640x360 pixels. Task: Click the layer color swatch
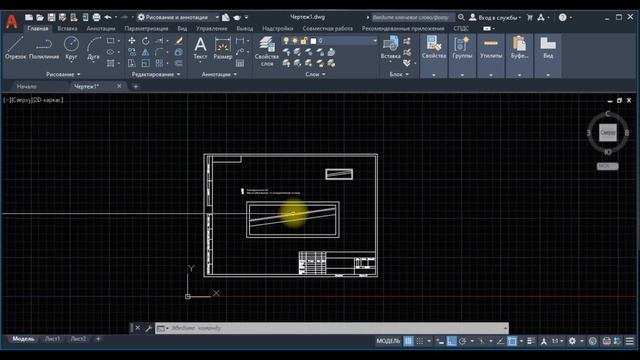tap(313, 41)
